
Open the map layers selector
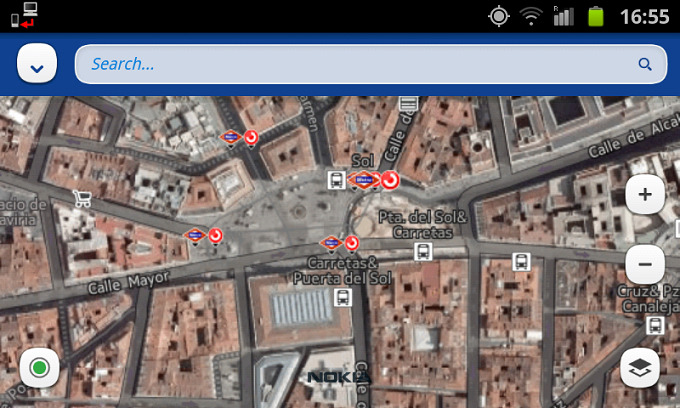640,368
